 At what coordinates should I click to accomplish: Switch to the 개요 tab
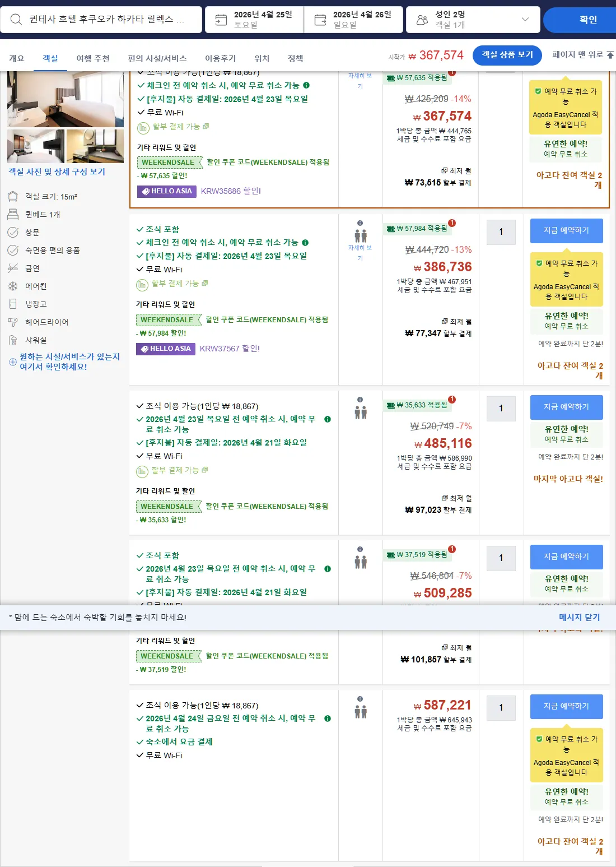coord(17,58)
